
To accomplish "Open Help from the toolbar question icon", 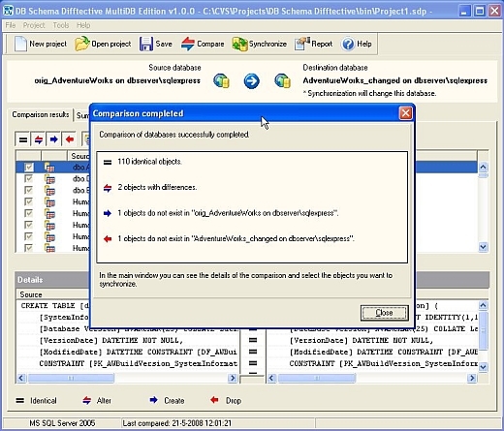I will tap(357, 44).
